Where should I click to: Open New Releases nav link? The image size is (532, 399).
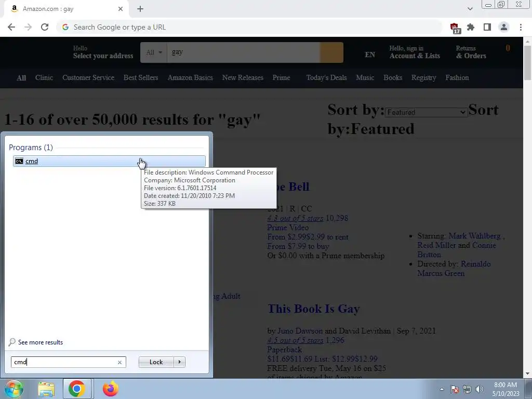pyautogui.click(x=243, y=78)
